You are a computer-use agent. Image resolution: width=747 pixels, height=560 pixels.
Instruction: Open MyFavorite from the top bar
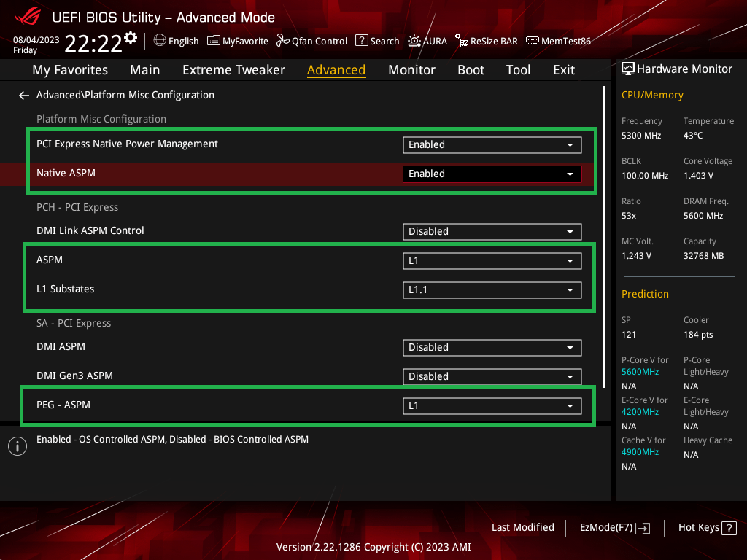pyautogui.click(x=238, y=41)
